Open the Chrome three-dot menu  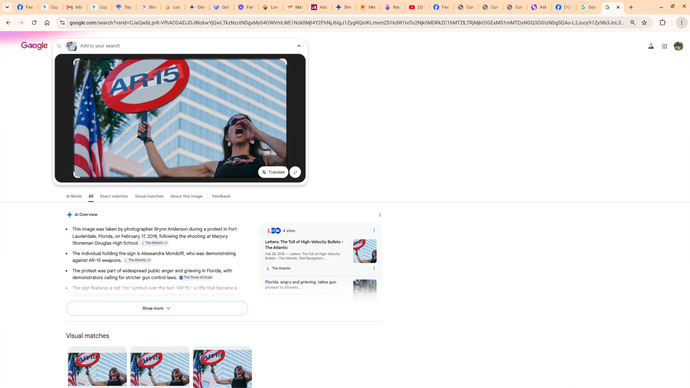pyautogui.click(x=681, y=22)
